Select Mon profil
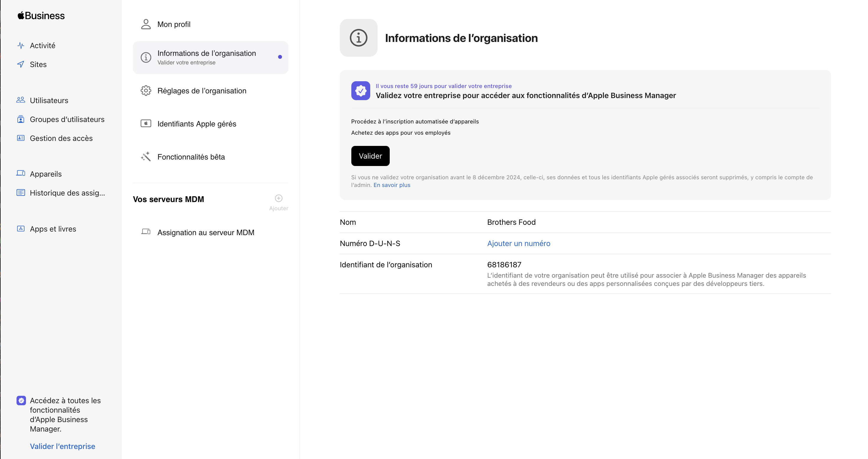The height and width of the screenshot is (459, 868). pos(211,24)
